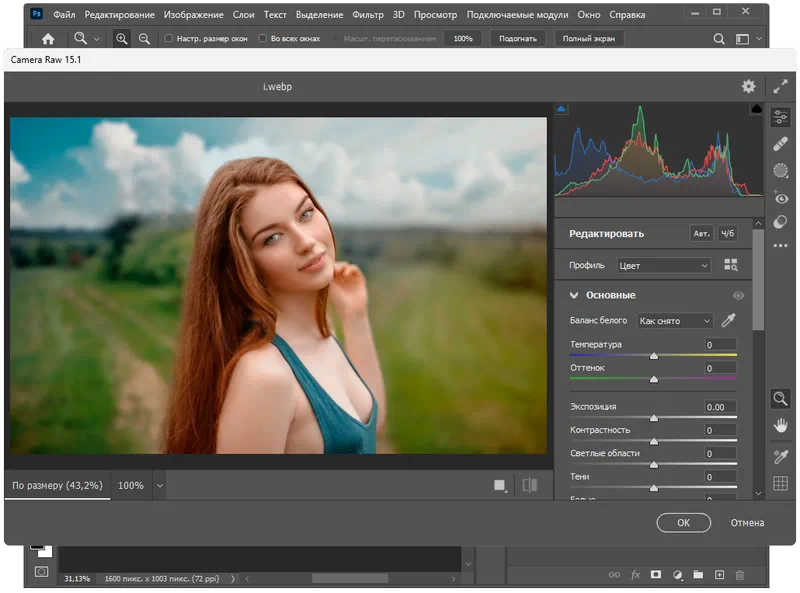Create adjustment layer half-circle icon
This screenshot has height=593, width=800.
pyautogui.click(x=677, y=575)
